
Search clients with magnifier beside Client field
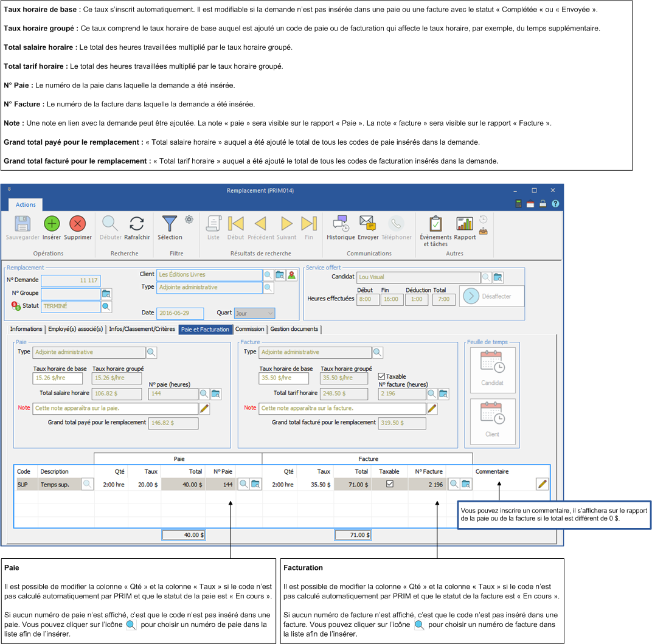tap(269, 275)
